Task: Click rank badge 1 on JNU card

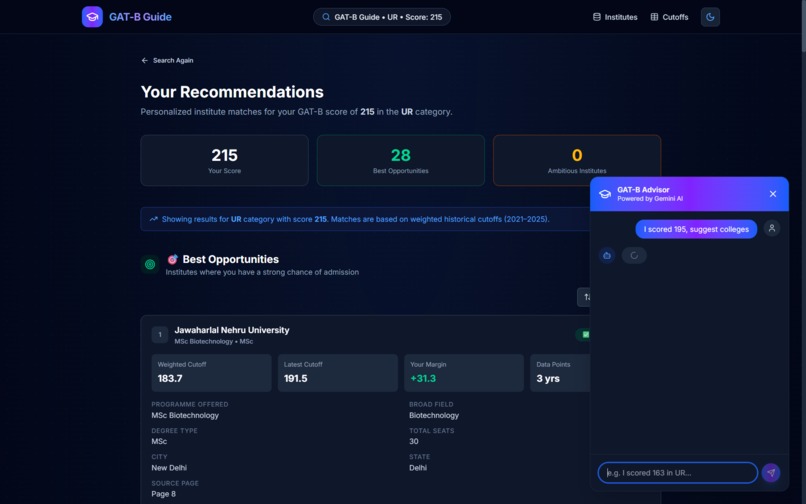Action: click(x=160, y=335)
